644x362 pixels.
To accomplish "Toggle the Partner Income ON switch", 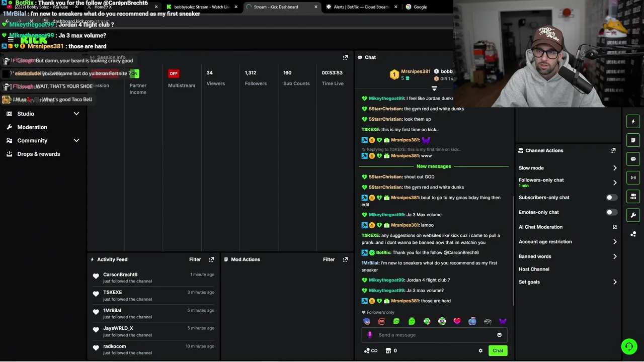I will [134, 73].
